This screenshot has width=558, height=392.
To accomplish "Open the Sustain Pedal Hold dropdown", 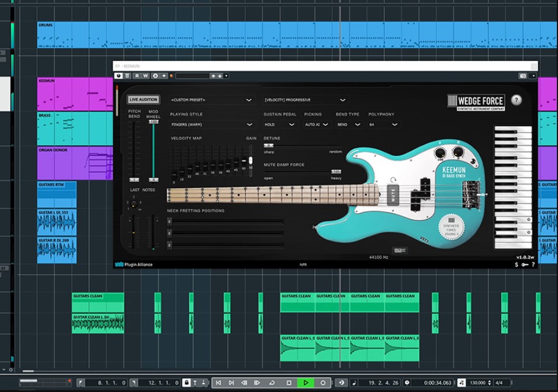I will 279,125.
